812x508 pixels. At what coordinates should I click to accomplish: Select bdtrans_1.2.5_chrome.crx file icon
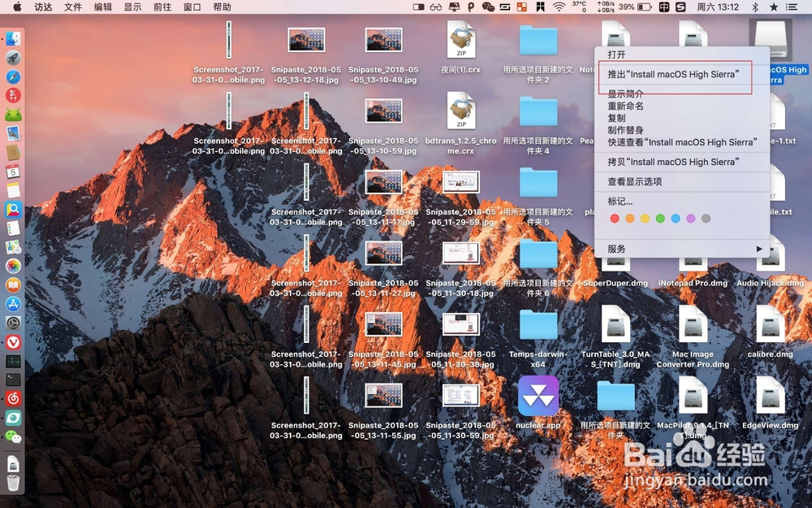click(x=461, y=111)
